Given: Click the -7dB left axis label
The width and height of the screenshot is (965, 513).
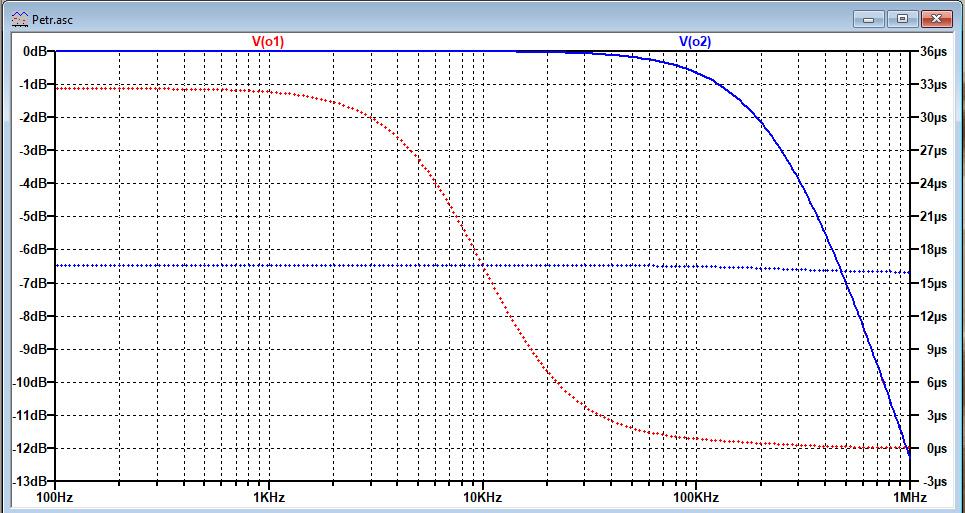Looking at the screenshot, I should click(x=31, y=284).
